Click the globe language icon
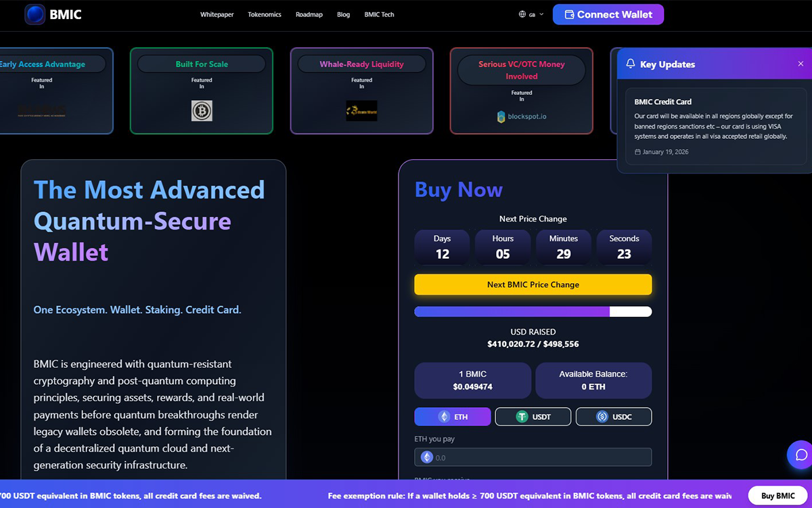The height and width of the screenshot is (508, 812). [522, 14]
